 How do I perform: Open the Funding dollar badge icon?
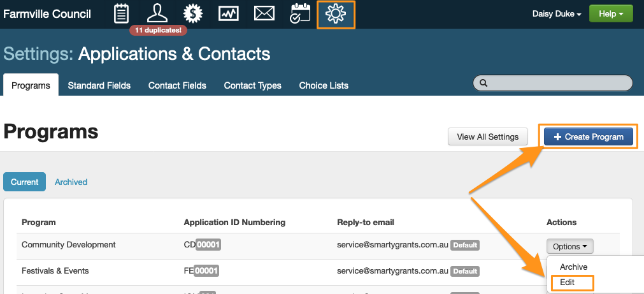pyautogui.click(x=193, y=13)
